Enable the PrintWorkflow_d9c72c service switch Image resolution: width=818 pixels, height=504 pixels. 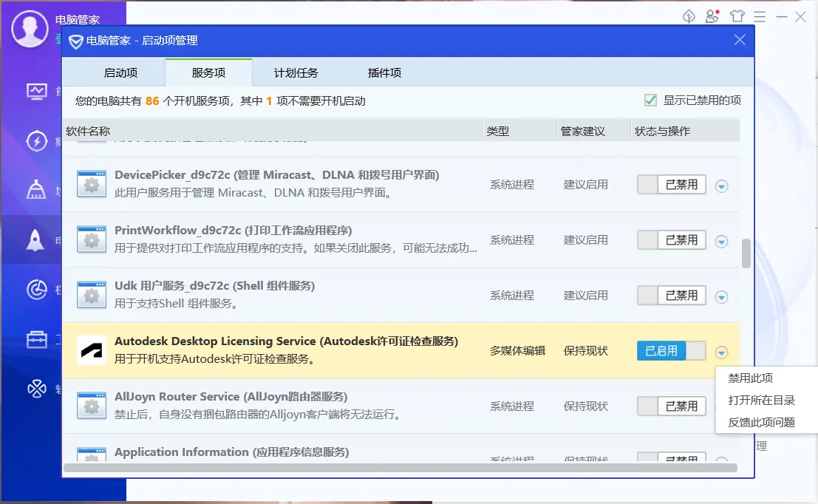tap(672, 240)
